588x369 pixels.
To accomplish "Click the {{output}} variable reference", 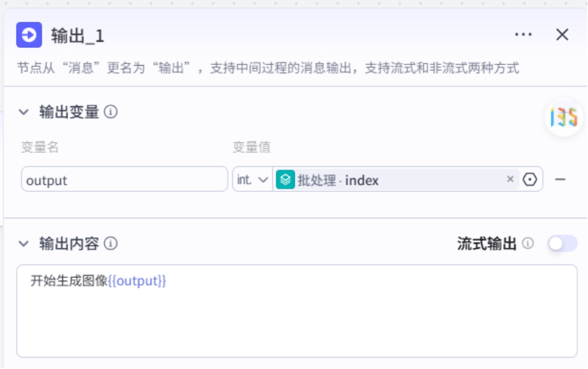I will pos(137,281).
